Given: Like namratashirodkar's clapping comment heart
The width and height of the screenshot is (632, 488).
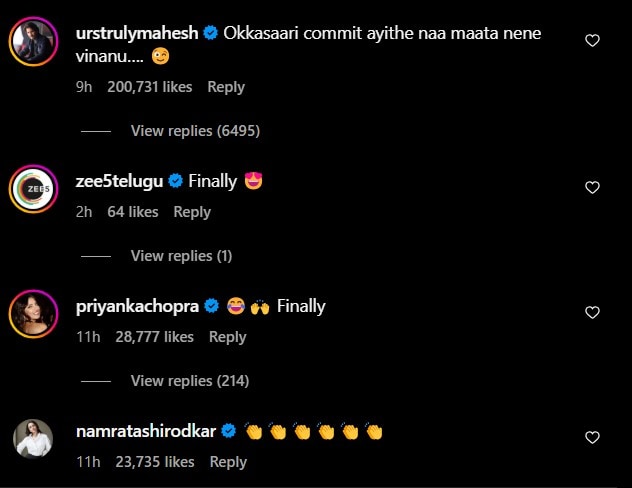Looking at the screenshot, I should [x=592, y=438].
